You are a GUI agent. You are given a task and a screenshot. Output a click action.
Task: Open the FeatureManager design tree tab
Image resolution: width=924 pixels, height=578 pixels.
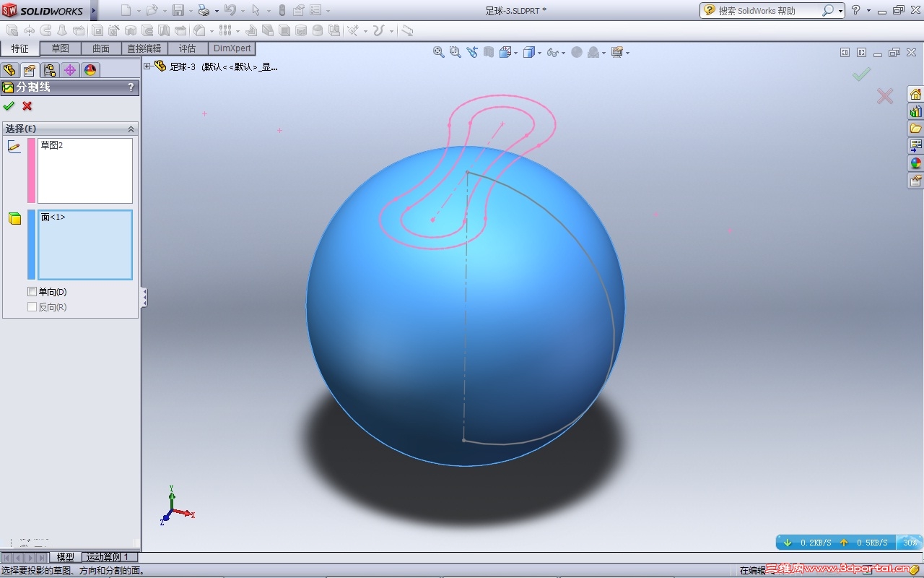point(9,70)
